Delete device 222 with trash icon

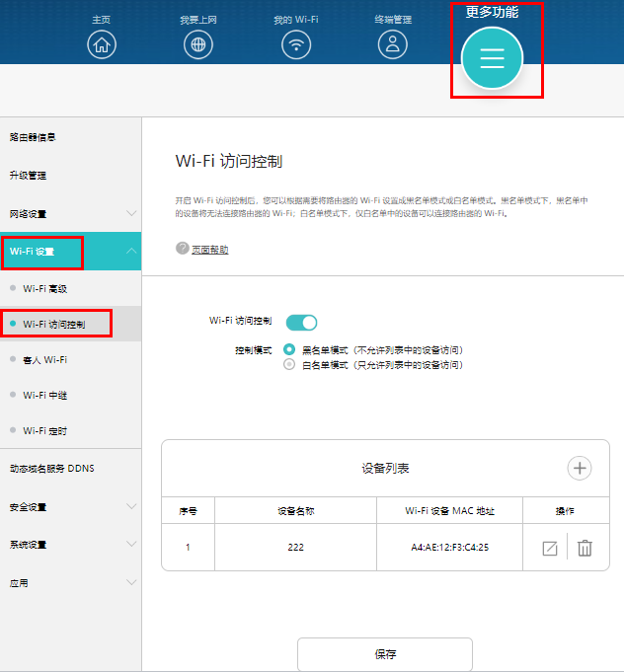pyautogui.click(x=585, y=549)
